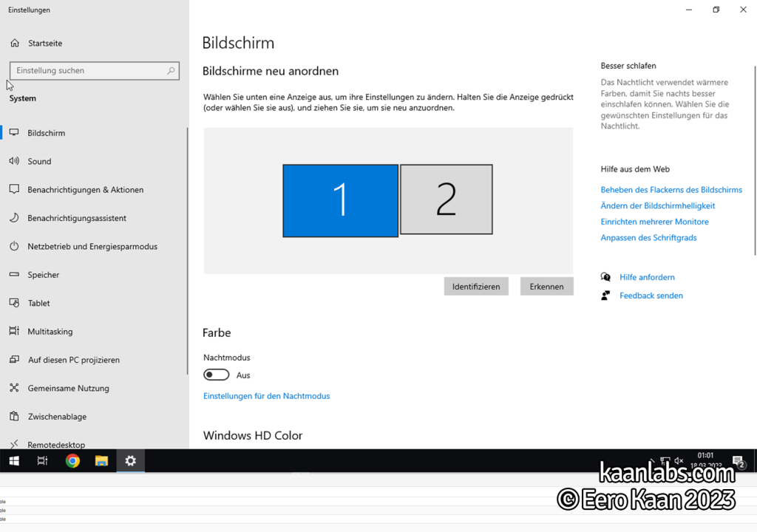Screen dimensions: 757x532
Task: Open Zwischenablage clipboard icon
Action: point(15,416)
